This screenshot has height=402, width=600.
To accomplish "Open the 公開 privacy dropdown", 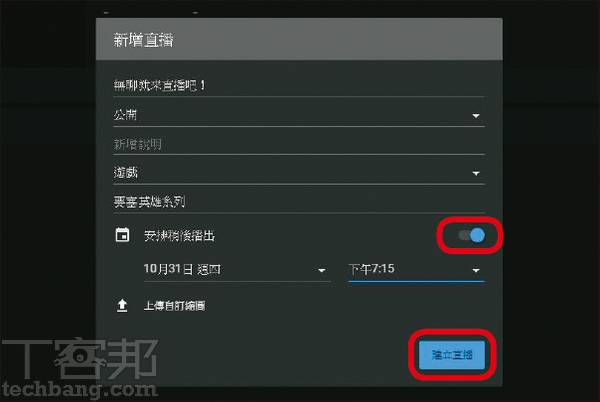I will tap(298, 115).
